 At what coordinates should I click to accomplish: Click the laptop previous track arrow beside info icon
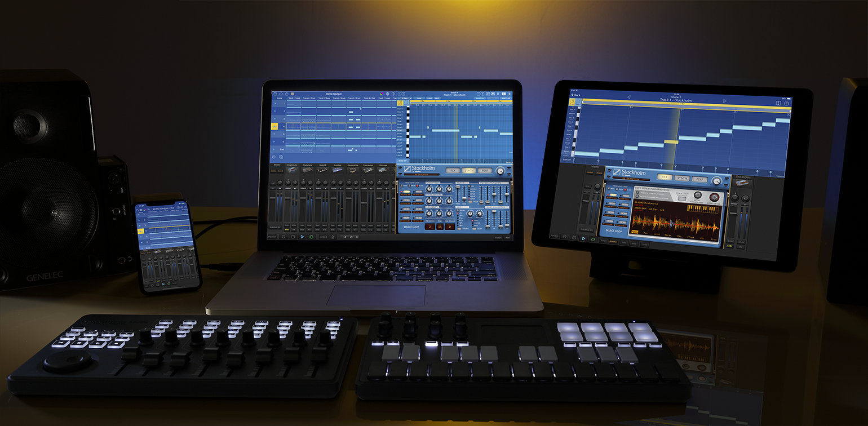[x=400, y=94]
